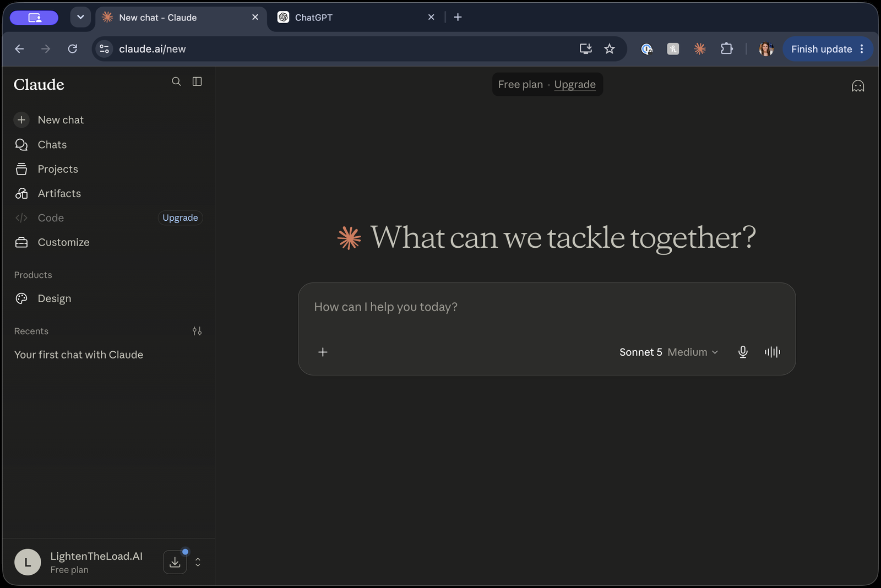Open Recents filter settings icon
The height and width of the screenshot is (588, 881).
point(197,331)
